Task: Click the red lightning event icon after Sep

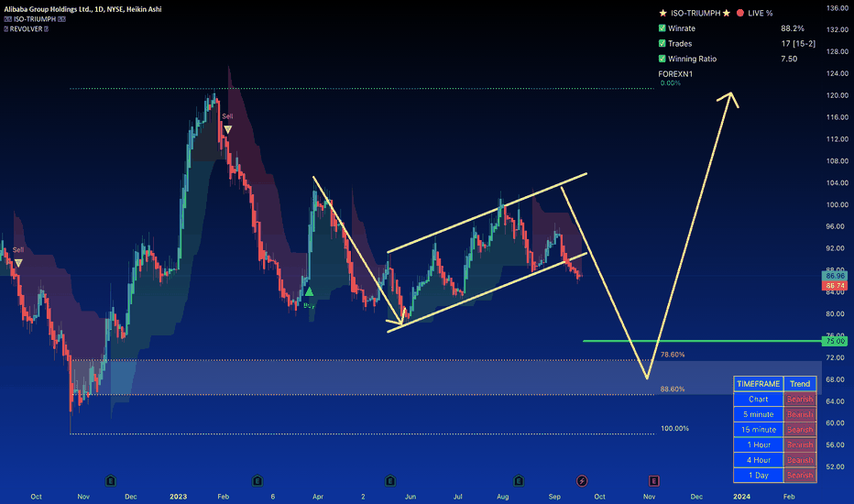Action: tap(582, 480)
